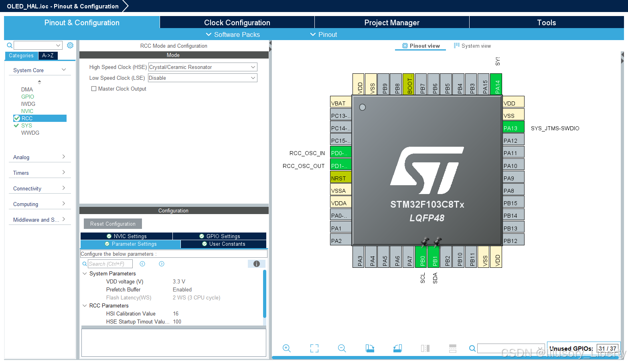Screen dimensions: 628x364
Task: Click the pin search combo box
Action: tap(511, 348)
